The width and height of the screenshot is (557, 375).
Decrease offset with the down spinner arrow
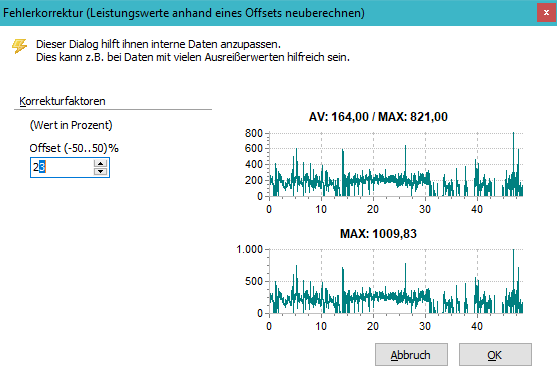101,172
